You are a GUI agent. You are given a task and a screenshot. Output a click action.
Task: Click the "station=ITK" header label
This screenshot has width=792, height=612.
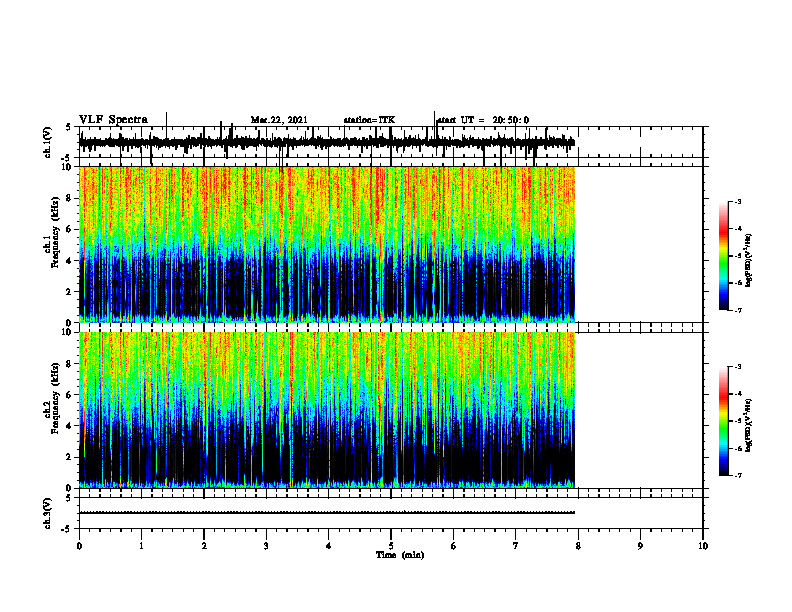tap(369, 120)
